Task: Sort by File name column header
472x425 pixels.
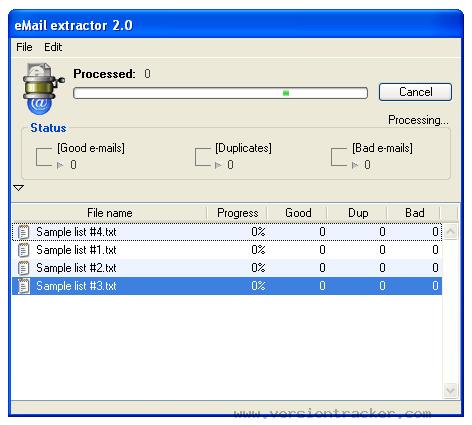Action: click(110, 213)
